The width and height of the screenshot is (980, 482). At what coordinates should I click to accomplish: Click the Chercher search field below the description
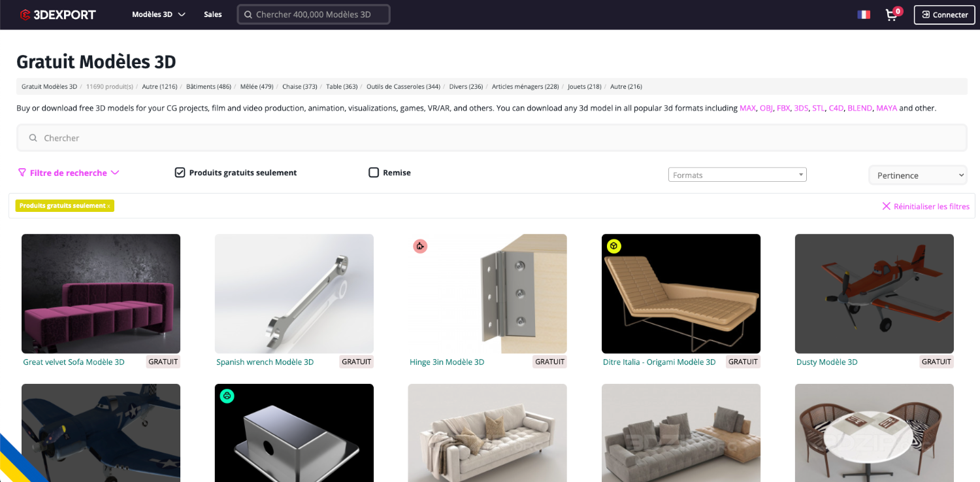(x=491, y=138)
